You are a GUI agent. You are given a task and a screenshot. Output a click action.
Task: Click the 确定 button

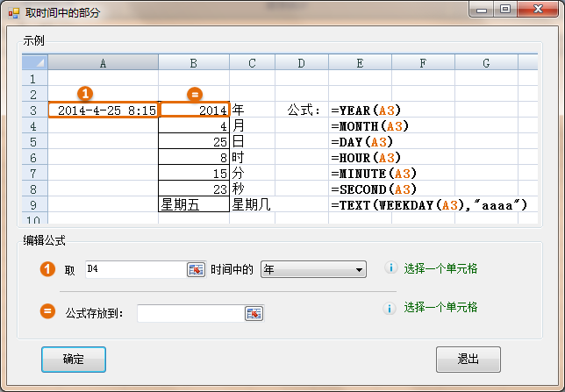coord(74,360)
